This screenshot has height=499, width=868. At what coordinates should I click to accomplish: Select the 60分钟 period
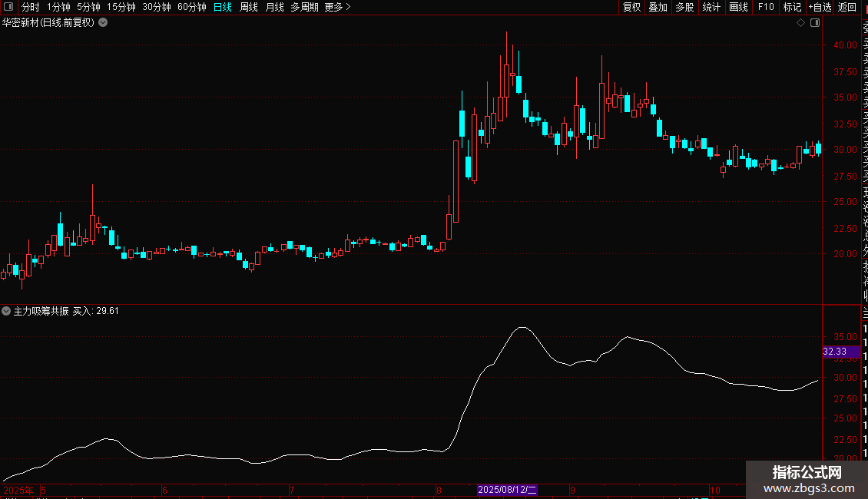click(x=192, y=7)
